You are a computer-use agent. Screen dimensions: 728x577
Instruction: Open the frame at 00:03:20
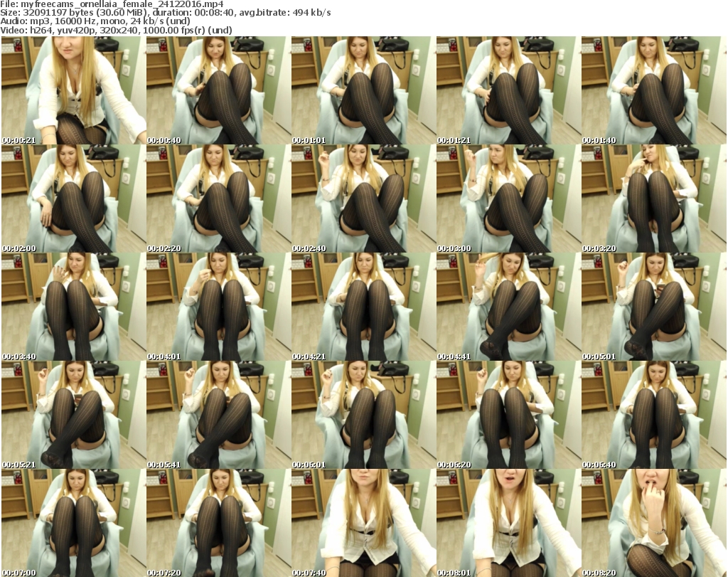[x=654, y=198]
